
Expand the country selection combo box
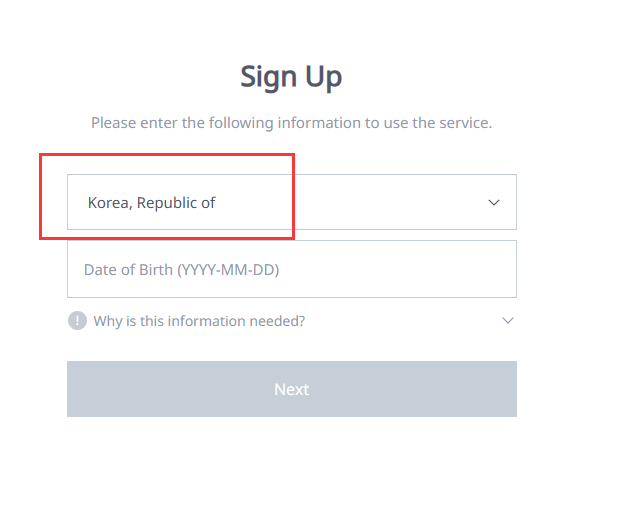[x=291, y=203]
